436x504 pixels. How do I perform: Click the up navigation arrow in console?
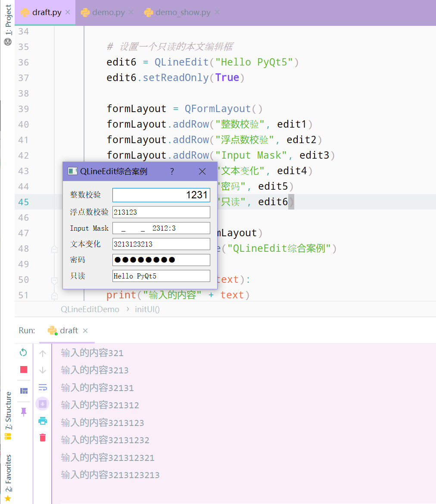[x=42, y=352]
